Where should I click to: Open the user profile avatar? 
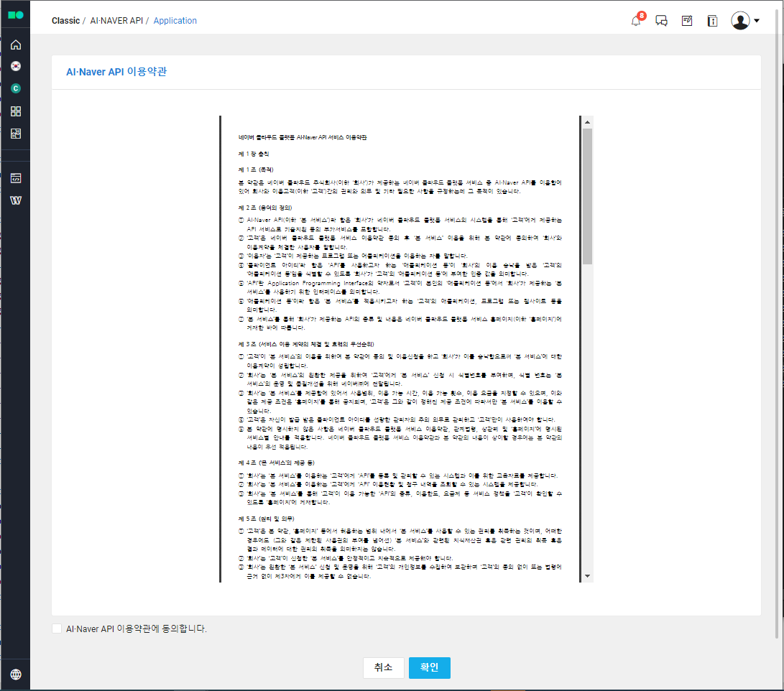click(740, 21)
